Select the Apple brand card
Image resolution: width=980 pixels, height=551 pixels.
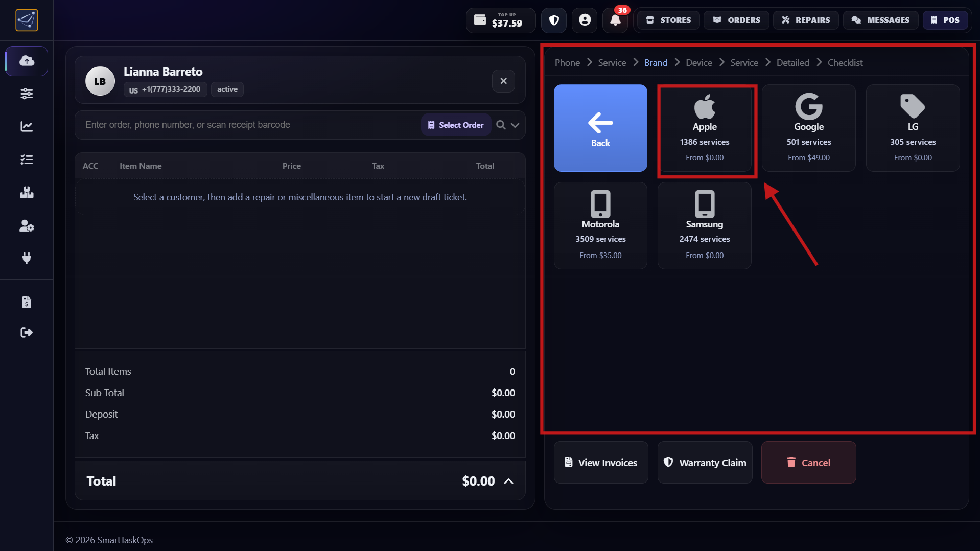(x=705, y=128)
